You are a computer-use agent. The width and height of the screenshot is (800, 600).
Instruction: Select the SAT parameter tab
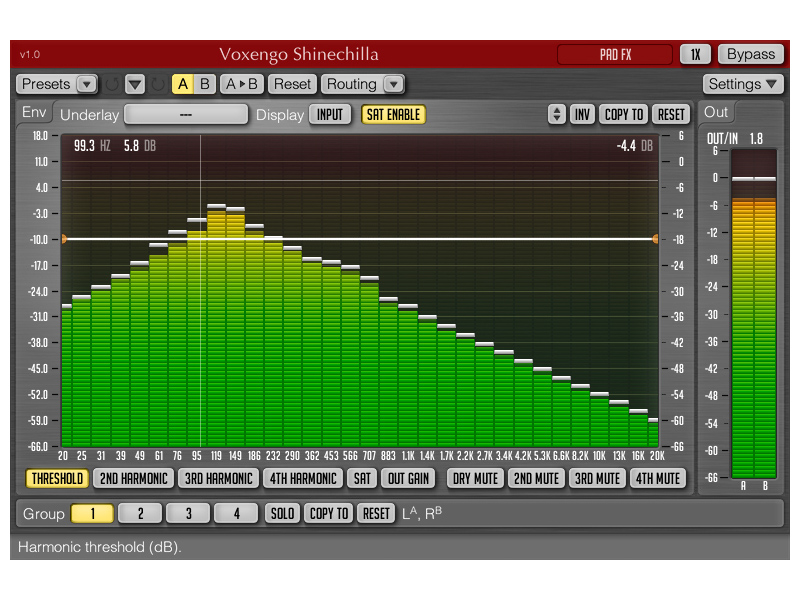pyautogui.click(x=362, y=479)
